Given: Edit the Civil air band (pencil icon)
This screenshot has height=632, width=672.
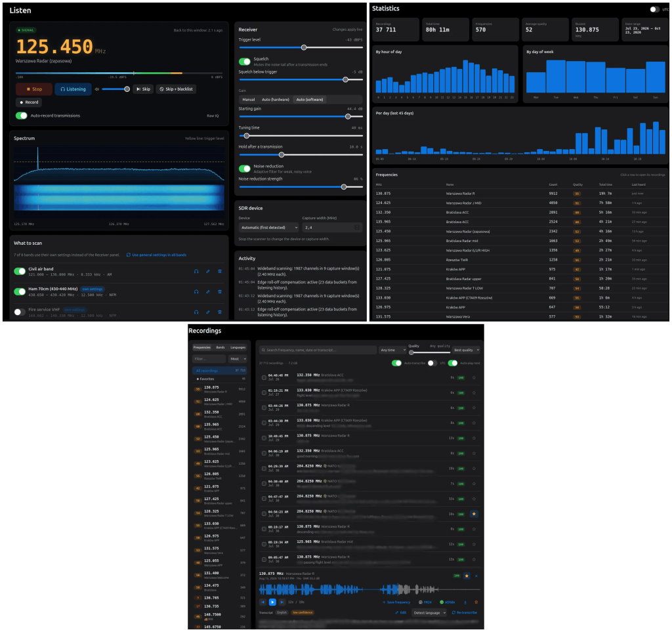Looking at the screenshot, I should pyautogui.click(x=208, y=271).
